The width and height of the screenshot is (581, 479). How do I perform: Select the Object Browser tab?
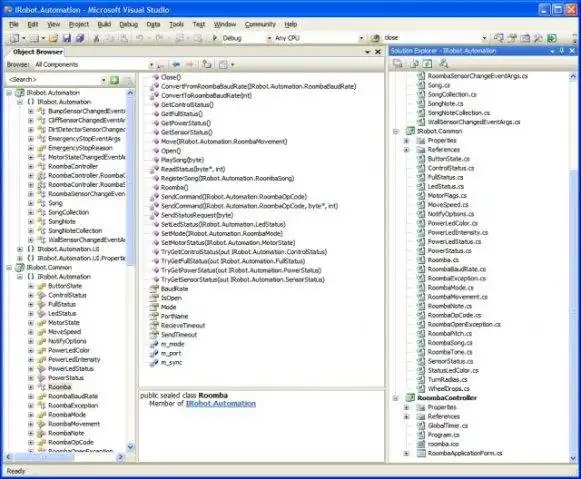coord(37,52)
